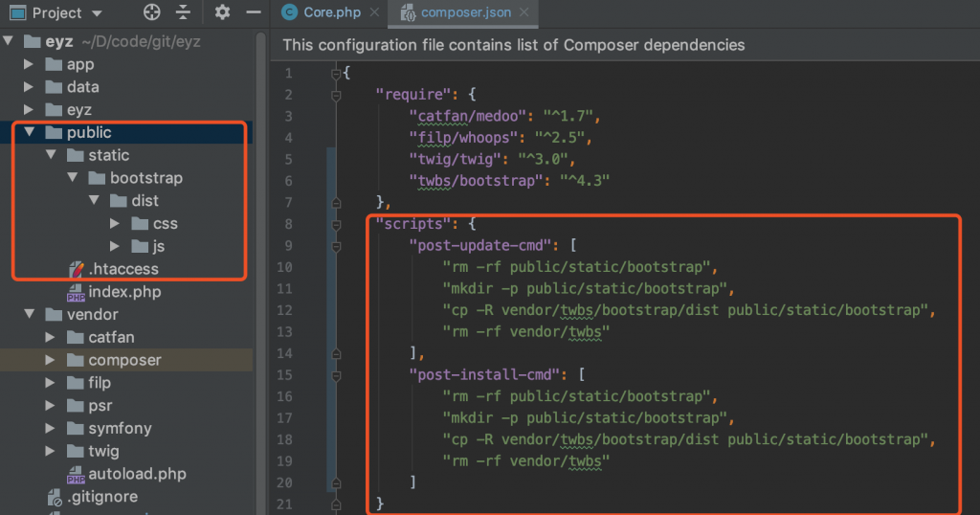Screen dimensions: 980x515
Task: Click the Composer dependencies notification banner
Action: coord(625,45)
